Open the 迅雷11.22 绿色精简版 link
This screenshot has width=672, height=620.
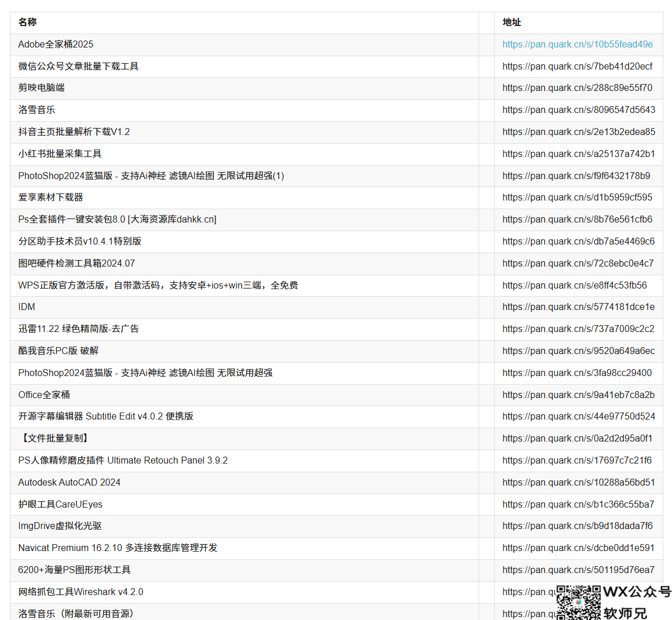(x=578, y=329)
